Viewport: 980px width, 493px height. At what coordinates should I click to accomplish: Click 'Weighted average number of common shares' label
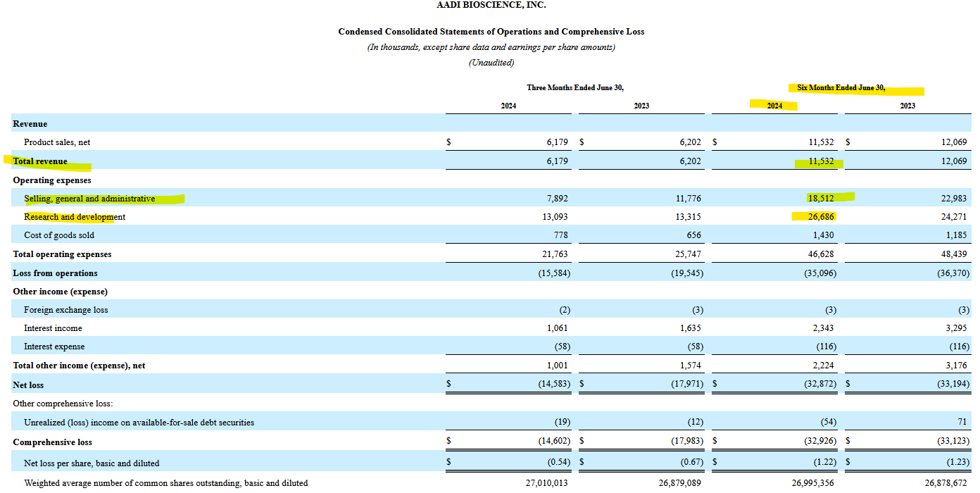(166, 483)
